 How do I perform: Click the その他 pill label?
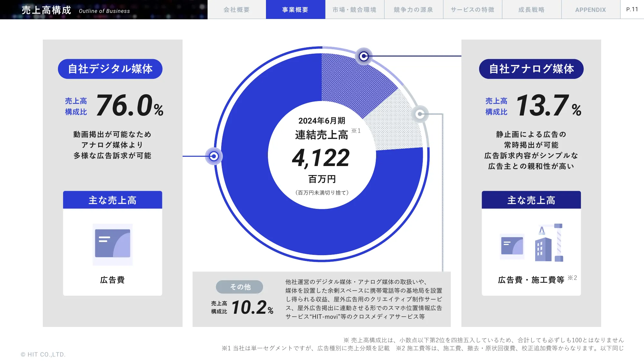coord(240,287)
